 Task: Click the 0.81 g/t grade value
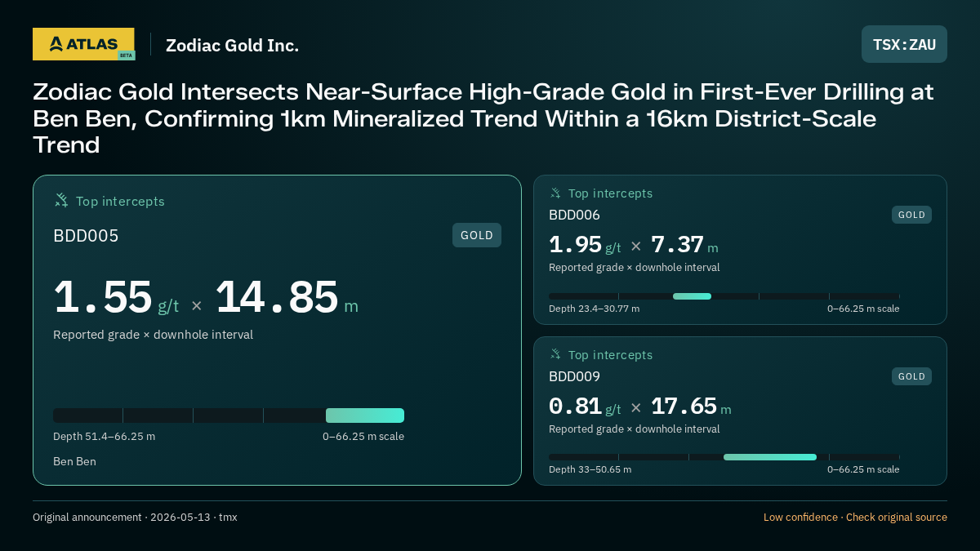(585, 407)
